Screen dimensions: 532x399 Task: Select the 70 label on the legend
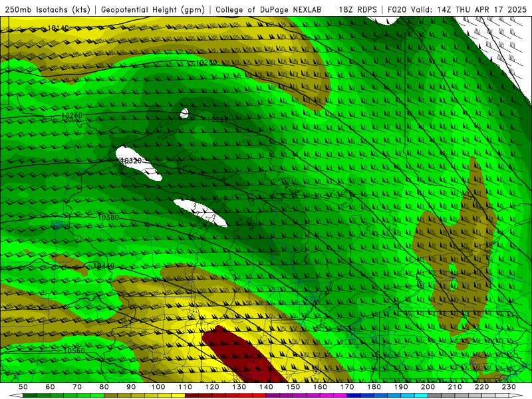[x=77, y=387]
